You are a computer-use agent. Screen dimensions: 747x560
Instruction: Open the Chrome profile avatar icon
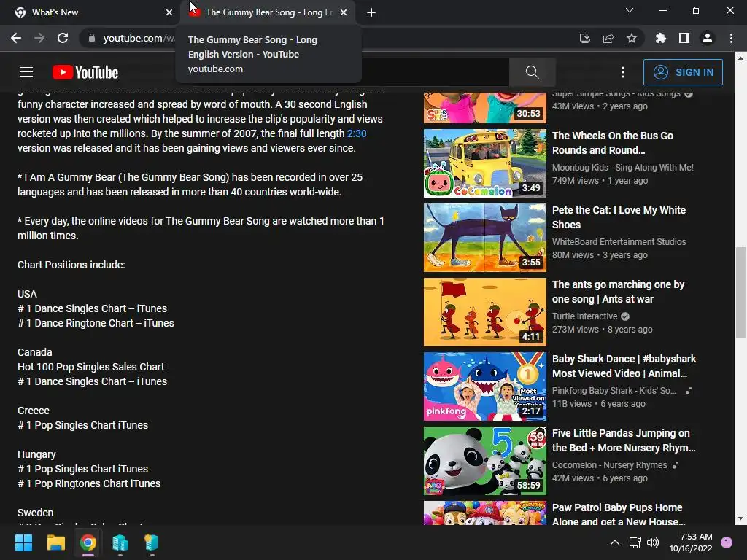(x=708, y=38)
